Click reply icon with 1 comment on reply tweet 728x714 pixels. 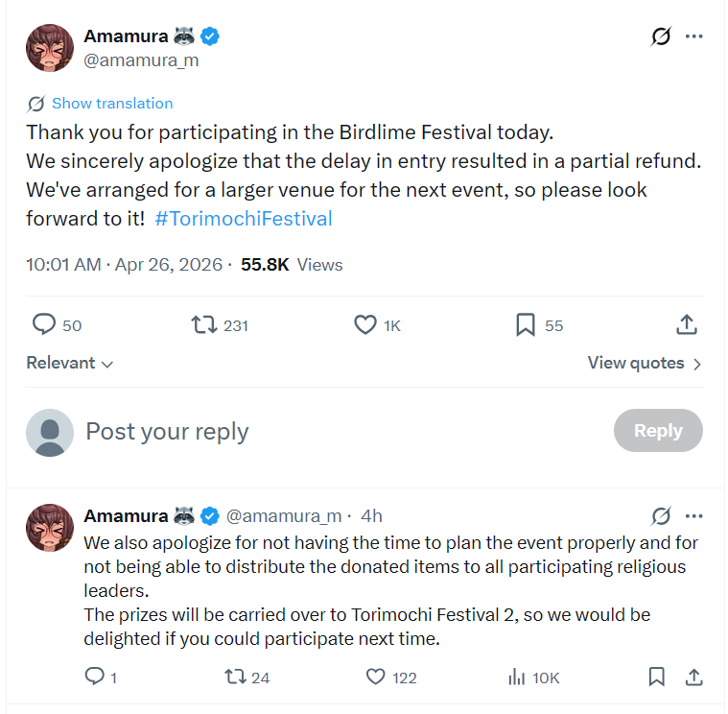click(x=95, y=677)
